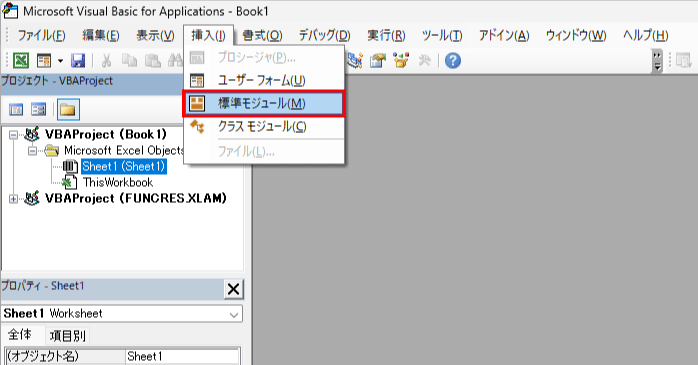The image size is (698, 365).
Task: Open the デバッグ(D) menu
Action: click(325, 35)
